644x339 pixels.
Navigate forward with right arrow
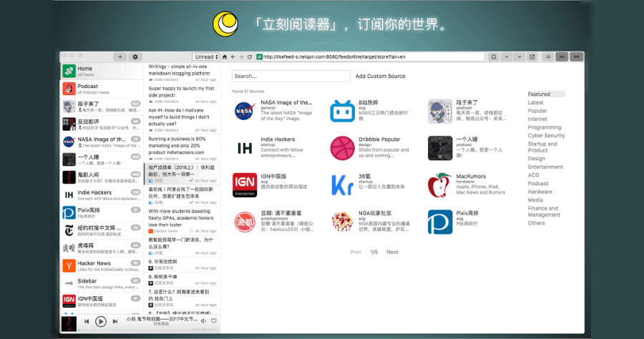click(241, 57)
